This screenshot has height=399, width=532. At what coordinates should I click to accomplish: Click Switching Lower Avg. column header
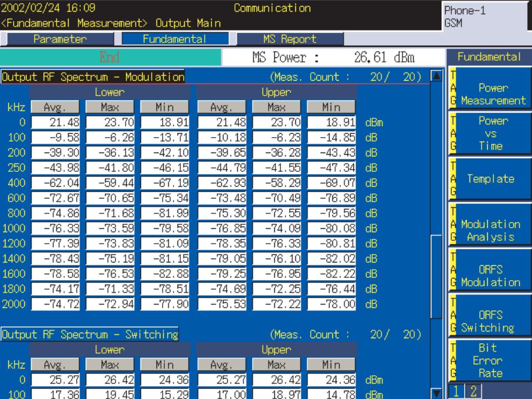[55, 365]
